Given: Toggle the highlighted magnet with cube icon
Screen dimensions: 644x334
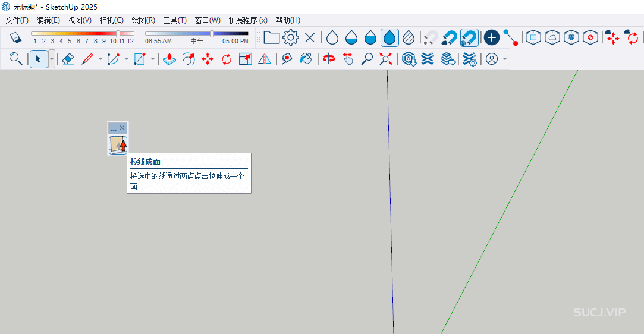Looking at the screenshot, I should [469, 38].
